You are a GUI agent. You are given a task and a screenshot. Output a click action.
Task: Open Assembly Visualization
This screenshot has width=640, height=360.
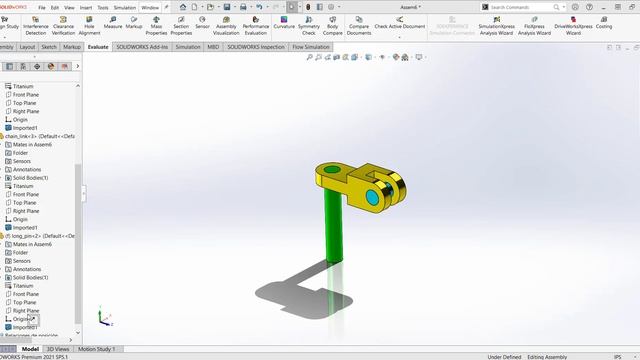tap(226, 26)
